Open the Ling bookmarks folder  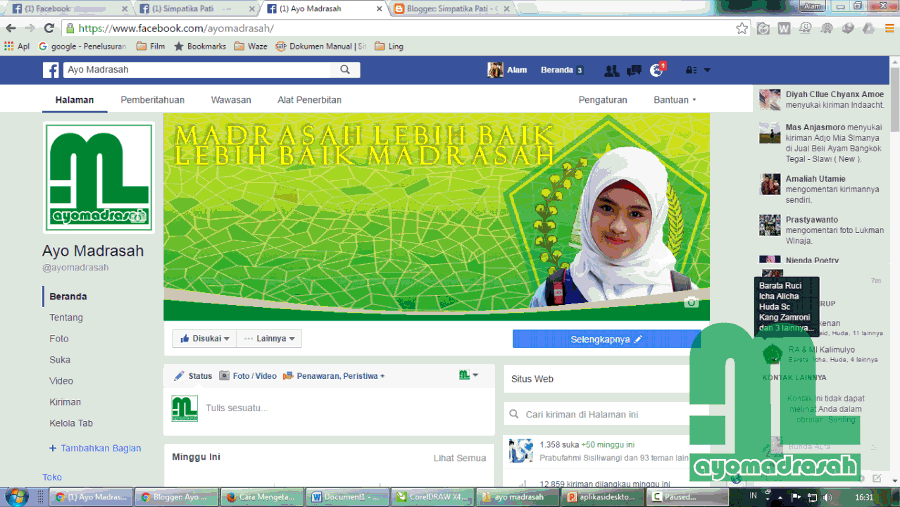tap(389, 47)
